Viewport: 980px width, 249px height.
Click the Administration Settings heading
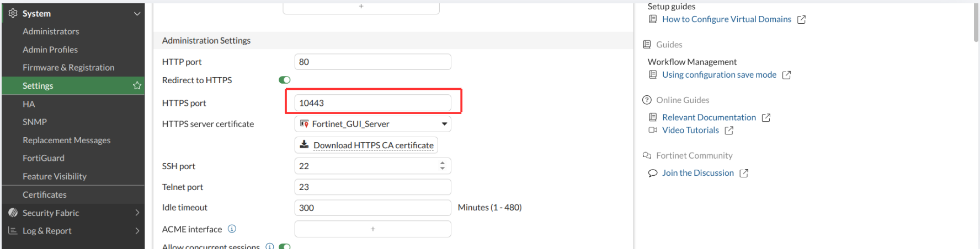point(206,41)
